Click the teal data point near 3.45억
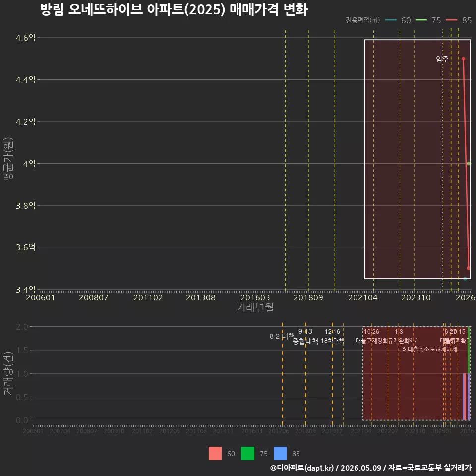The width and height of the screenshot is (476, 476). 465,278
